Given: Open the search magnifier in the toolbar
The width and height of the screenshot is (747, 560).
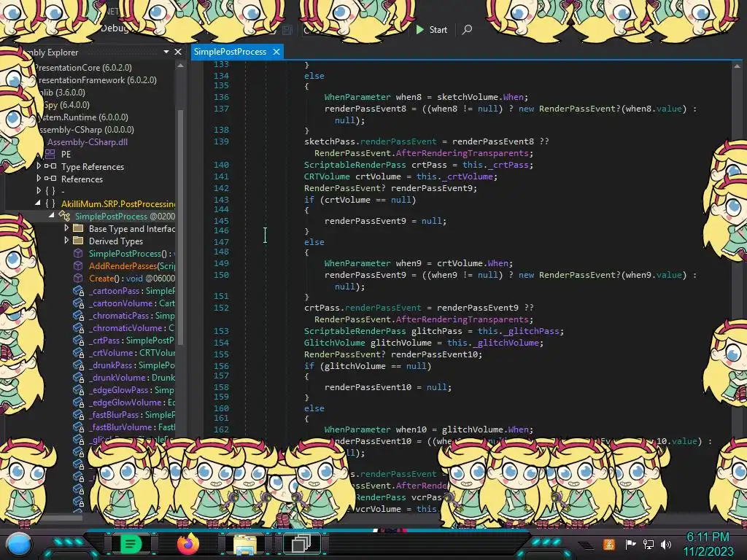Looking at the screenshot, I should click(x=467, y=29).
